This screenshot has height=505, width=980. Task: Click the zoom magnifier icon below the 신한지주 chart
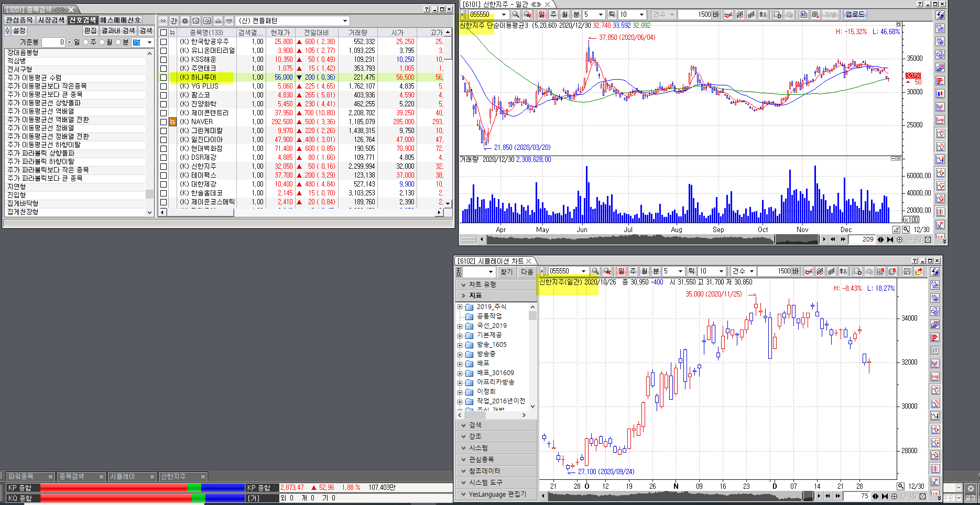click(x=906, y=229)
